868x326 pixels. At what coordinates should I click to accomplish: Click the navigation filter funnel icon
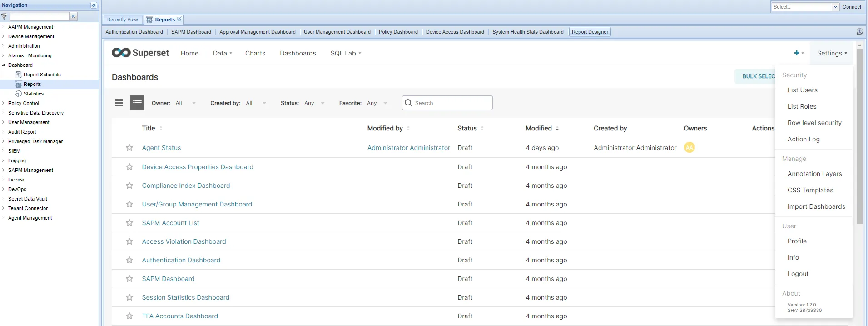point(4,16)
